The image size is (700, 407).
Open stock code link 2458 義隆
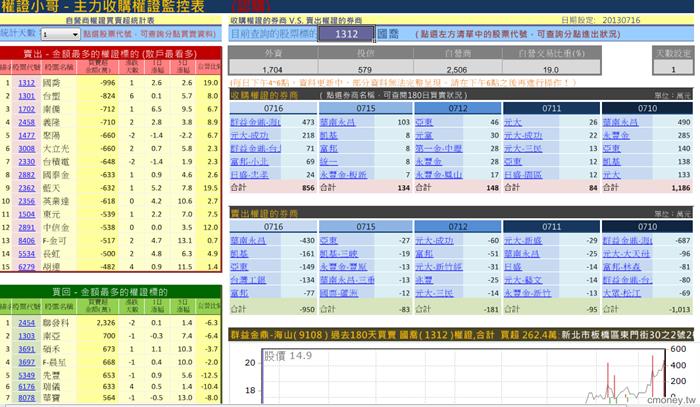[26, 122]
